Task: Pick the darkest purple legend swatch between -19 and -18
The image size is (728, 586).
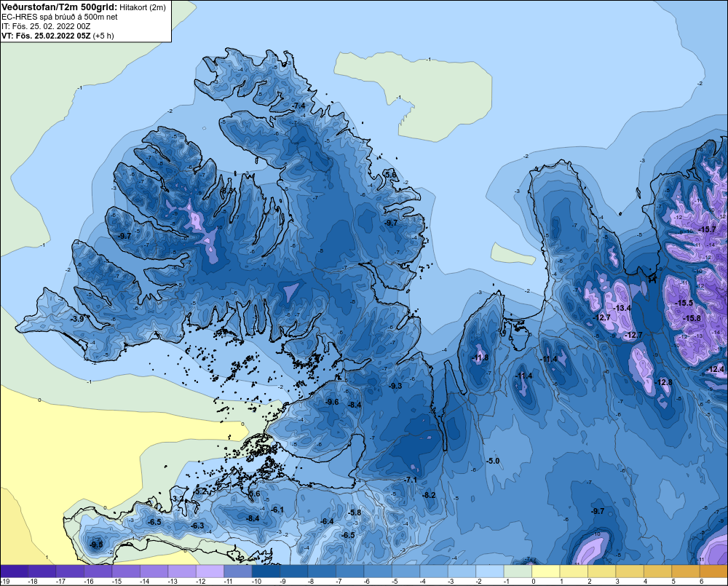Action: [14, 571]
